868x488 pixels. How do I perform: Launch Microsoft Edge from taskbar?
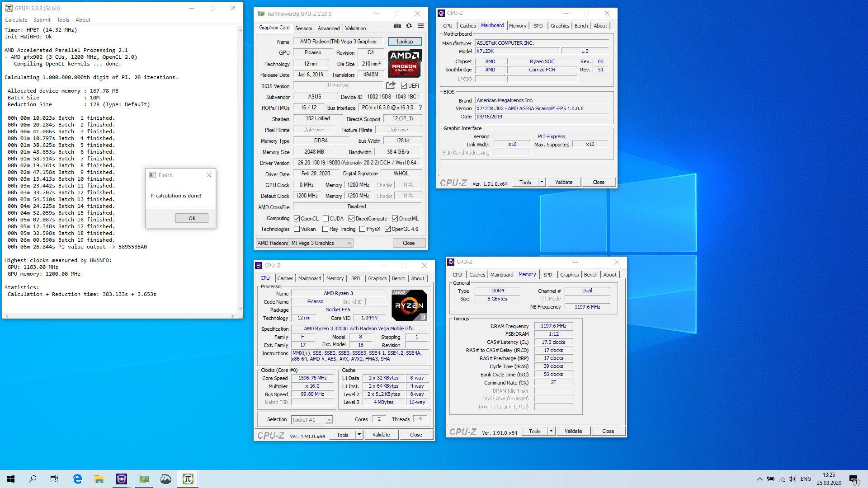77,479
